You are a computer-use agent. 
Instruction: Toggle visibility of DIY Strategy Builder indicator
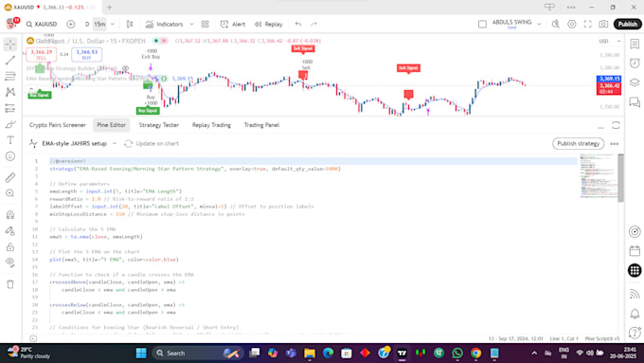click(125, 68)
